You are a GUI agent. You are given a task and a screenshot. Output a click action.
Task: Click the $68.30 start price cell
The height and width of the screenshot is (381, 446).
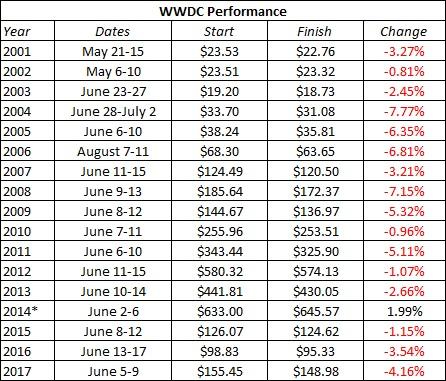coord(219,151)
